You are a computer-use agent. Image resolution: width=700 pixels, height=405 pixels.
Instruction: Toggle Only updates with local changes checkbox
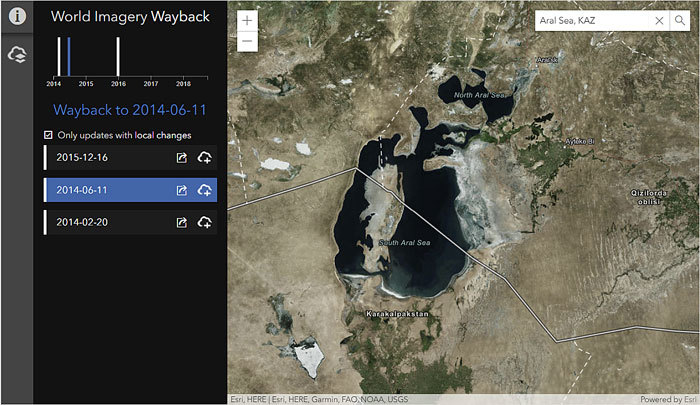pos(48,135)
